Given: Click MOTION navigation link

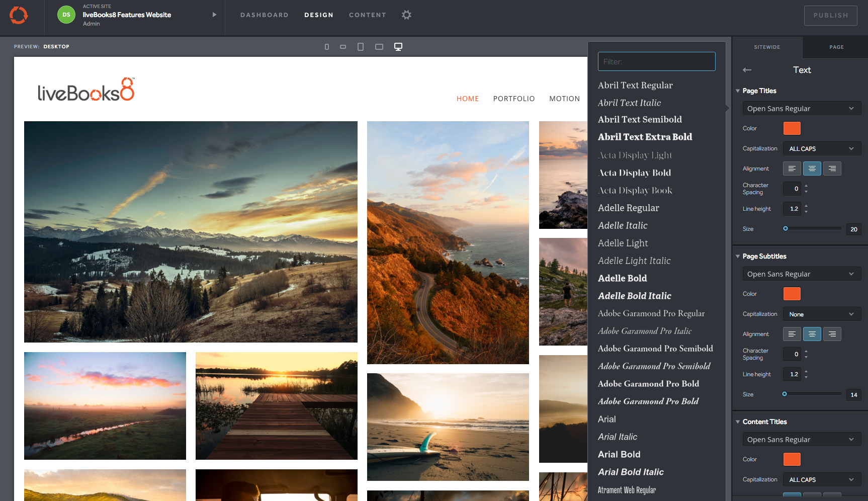Looking at the screenshot, I should pyautogui.click(x=564, y=99).
